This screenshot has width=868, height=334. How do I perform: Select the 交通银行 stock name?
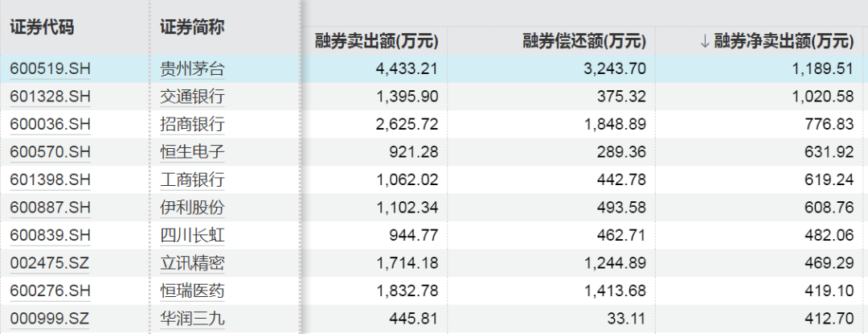pyautogui.click(x=192, y=97)
